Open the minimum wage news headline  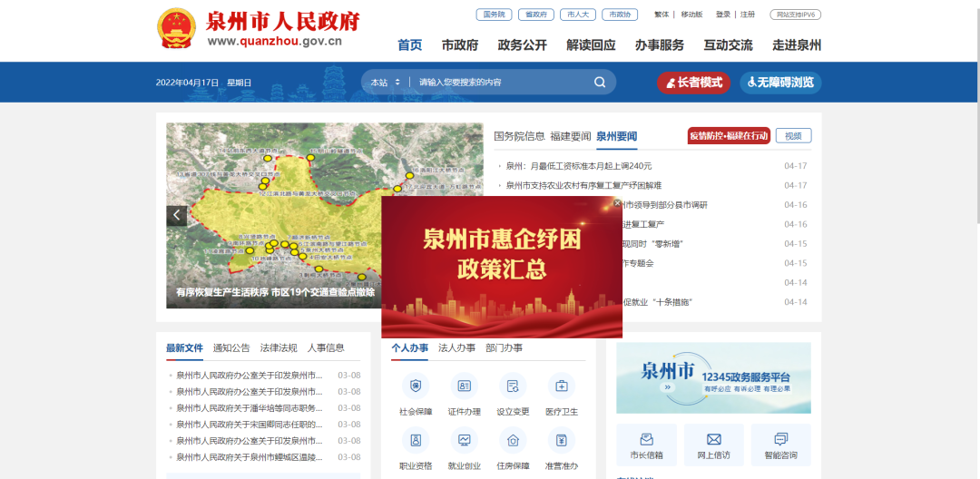[579, 166]
